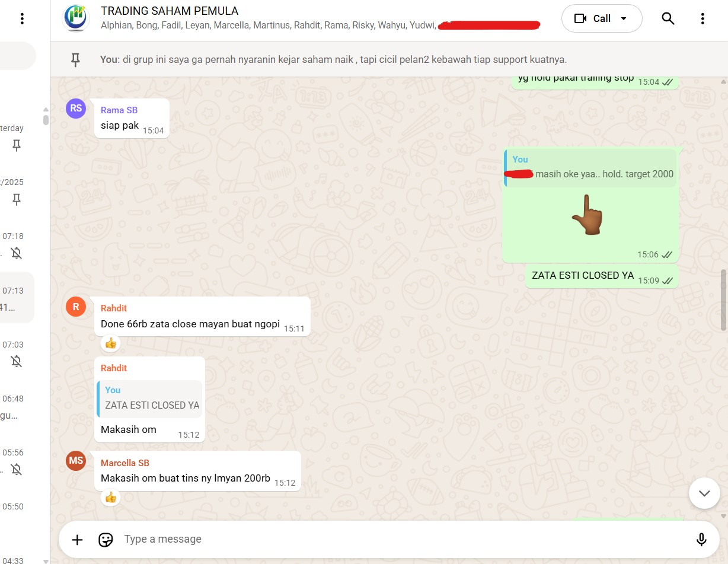Record a voice message with microphone

701,539
